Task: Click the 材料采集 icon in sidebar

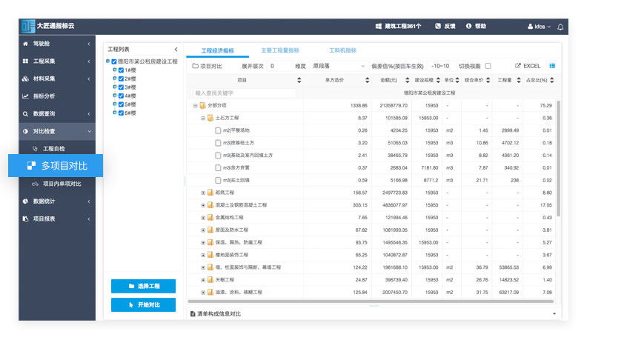Action: point(25,79)
